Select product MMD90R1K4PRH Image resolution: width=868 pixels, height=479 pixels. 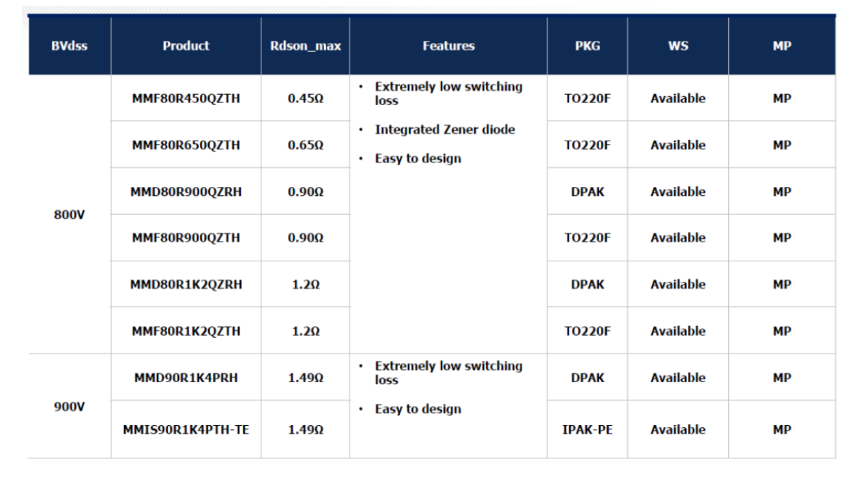[x=186, y=377]
